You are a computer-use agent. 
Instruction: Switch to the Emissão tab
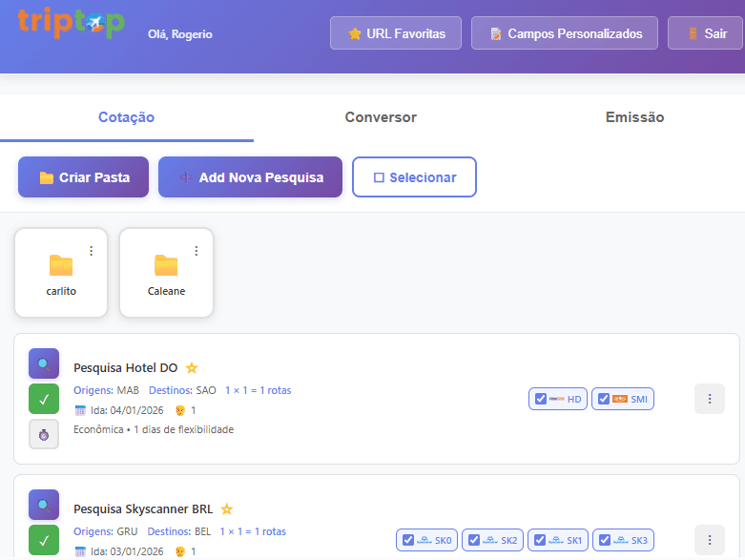tap(634, 117)
